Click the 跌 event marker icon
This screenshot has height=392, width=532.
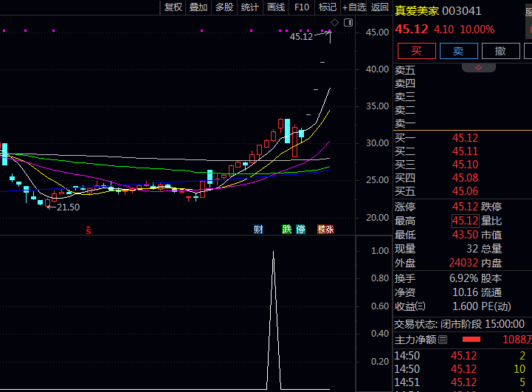[x=287, y=230]
